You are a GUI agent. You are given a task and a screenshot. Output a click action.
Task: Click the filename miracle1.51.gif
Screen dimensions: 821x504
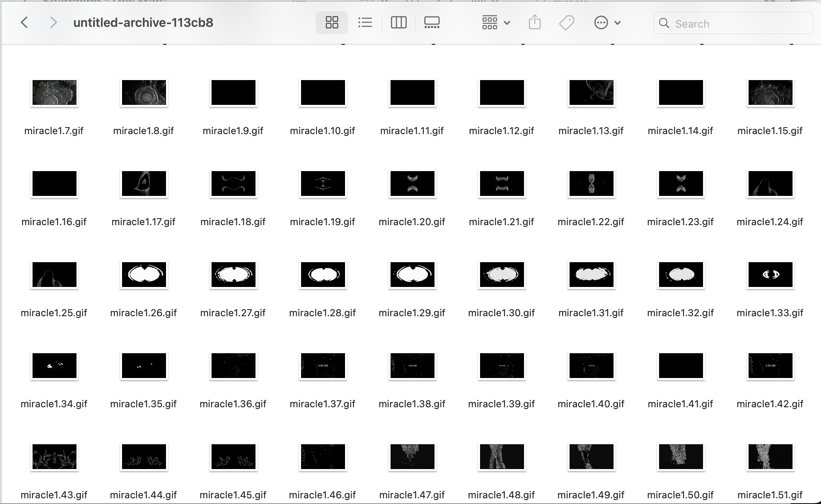point(770,495)
